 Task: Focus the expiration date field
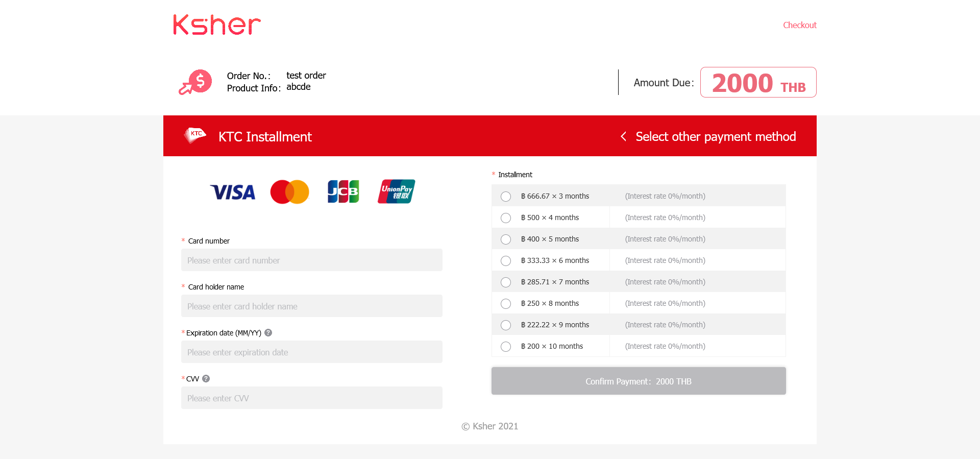[x=312, y=352]
